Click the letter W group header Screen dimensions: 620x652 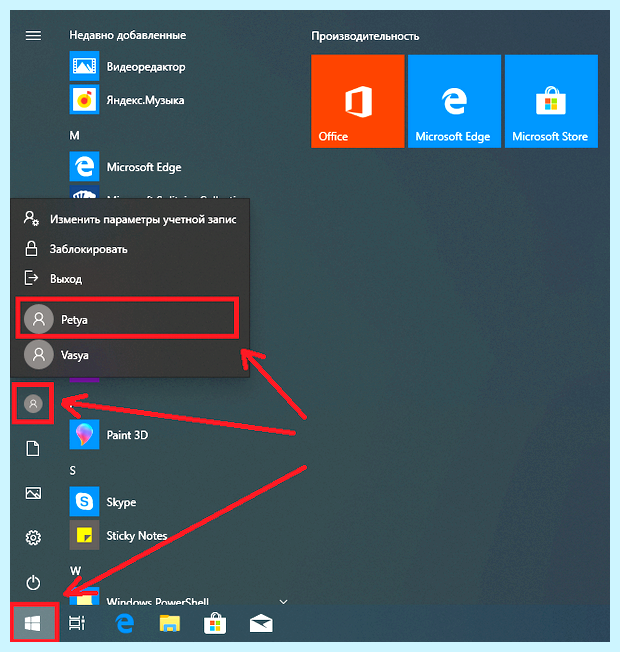click(x=75, y=570)
